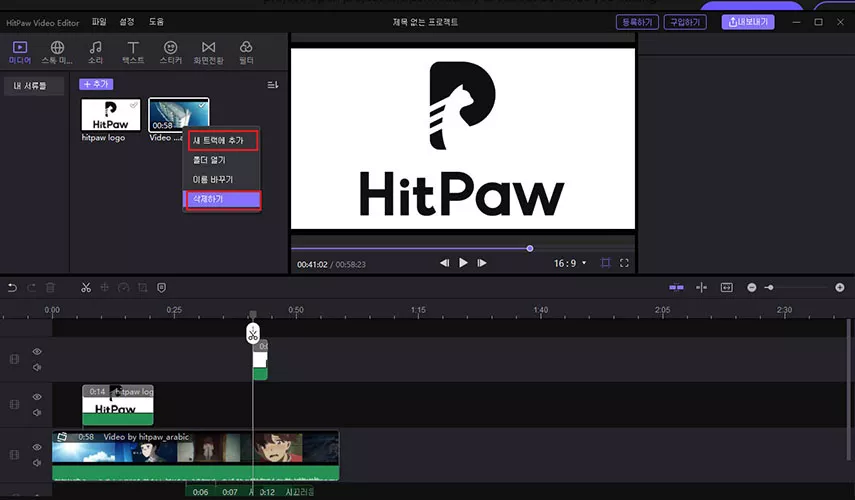Viewport: 855px width, 500px height.
Task: Select the hitpaw logo media thumbnail
Action: tap(111, 115)
